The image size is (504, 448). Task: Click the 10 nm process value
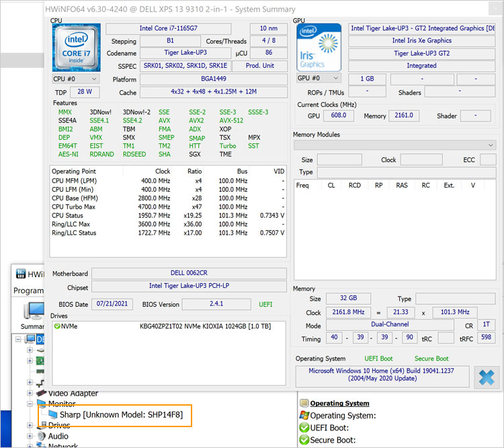click(269, 28)
